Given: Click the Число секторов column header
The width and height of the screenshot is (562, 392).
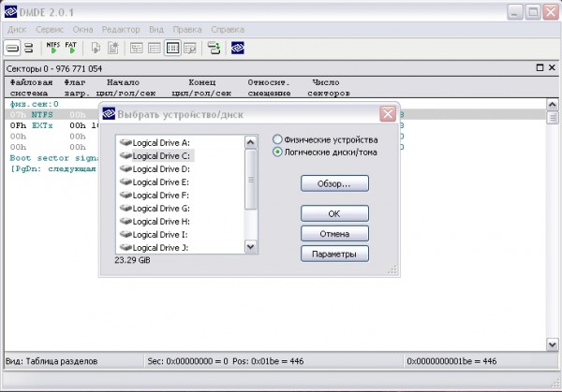Looking at the screenshot, I should pos(329,88).
